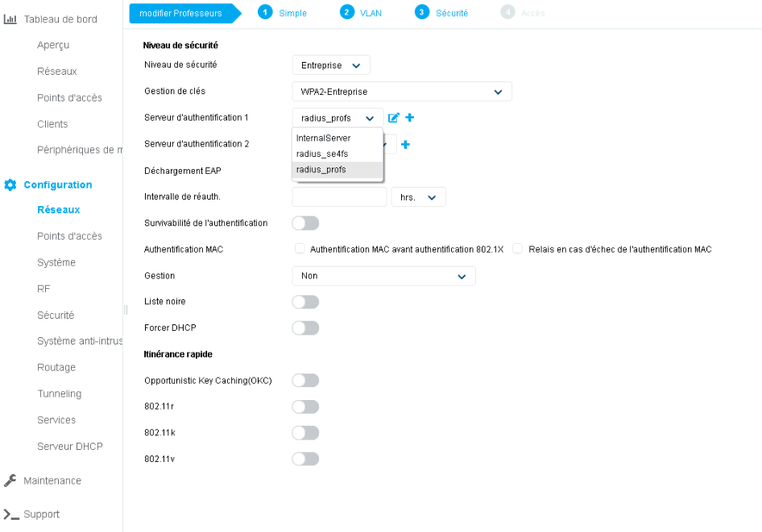Click the Intervalle de réauth. input field
This screenshot has height=532, width=762.
click(x=339, y=197)
